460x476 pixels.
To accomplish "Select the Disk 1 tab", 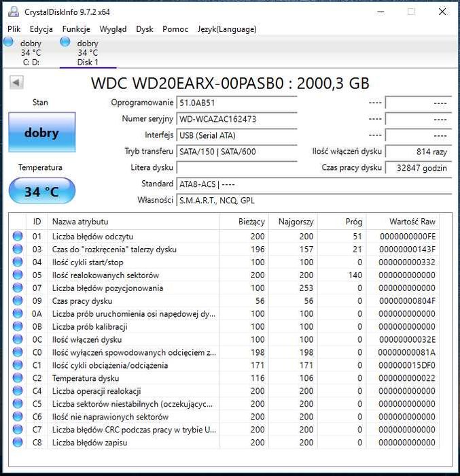I will pos(88,52).
